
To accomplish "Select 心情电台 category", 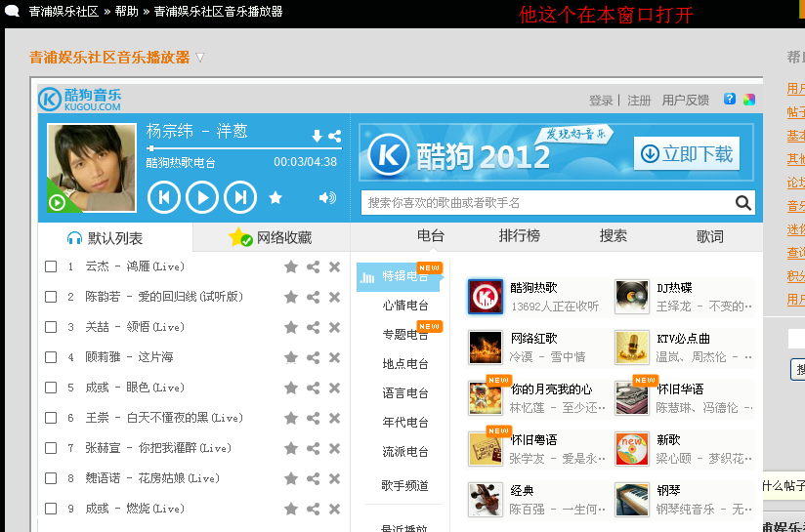I will pyautogui.click(x=405, y=306).
